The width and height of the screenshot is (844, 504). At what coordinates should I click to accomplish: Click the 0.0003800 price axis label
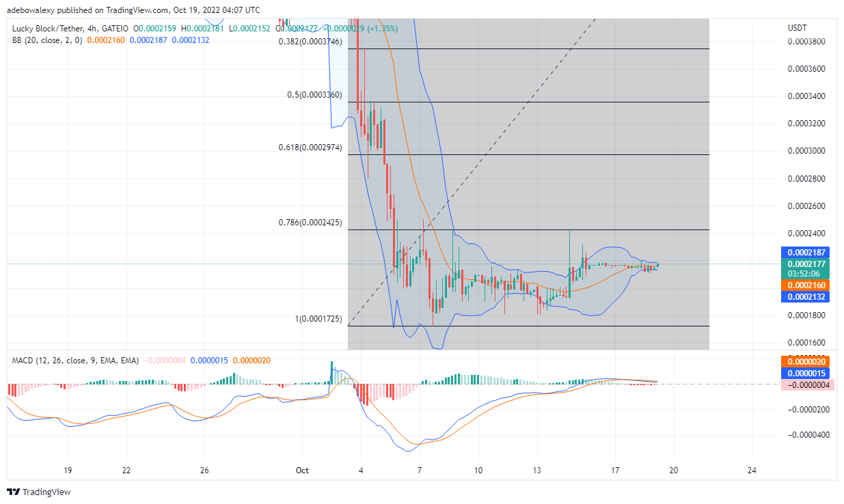tap(805, 42)
